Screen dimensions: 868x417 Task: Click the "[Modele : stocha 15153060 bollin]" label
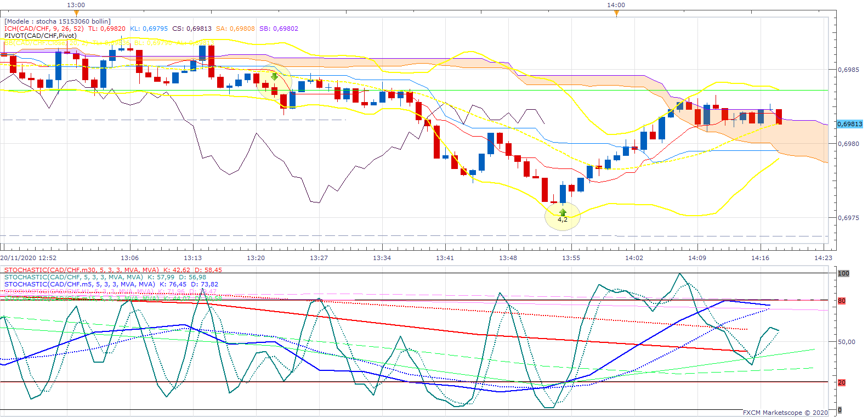(58, 21)
